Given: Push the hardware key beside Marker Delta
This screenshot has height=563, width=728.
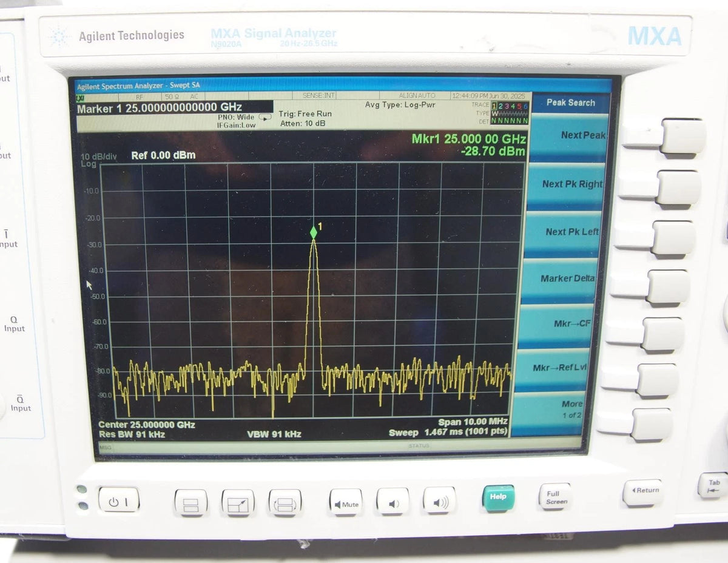Looking at the screenshot, I should (668, 286).
